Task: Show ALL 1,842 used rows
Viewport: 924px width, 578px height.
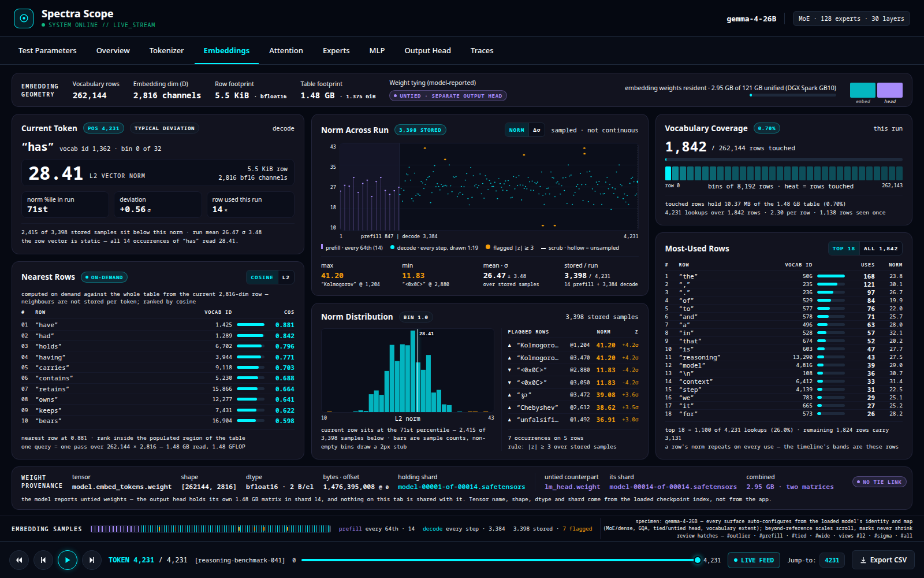Action: (881, 249)
